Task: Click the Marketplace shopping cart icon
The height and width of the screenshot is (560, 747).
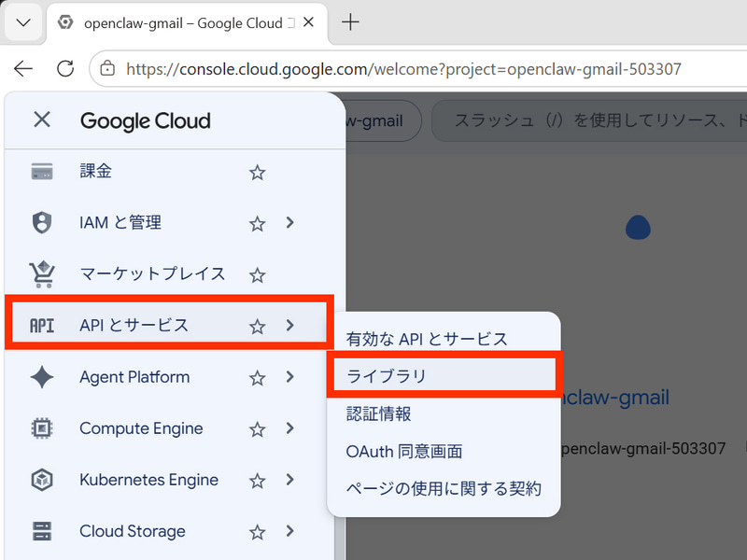Action: coord(42,274)
